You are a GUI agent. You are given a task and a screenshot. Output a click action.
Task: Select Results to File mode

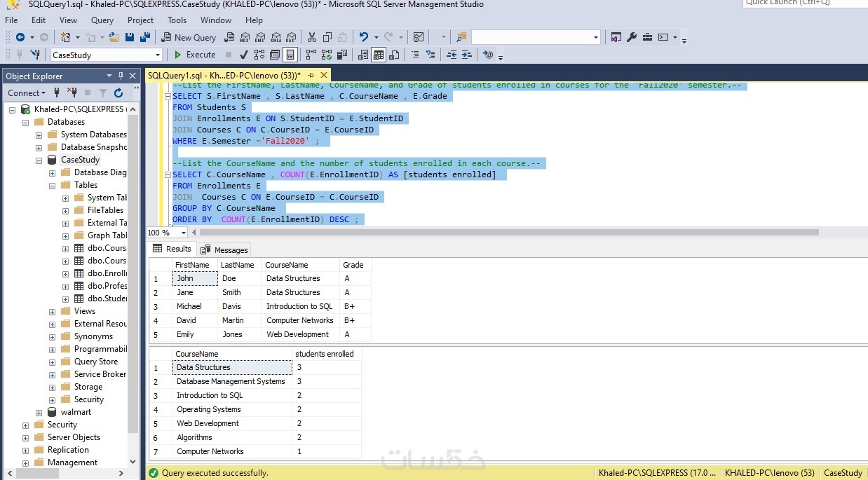[393, 55]
